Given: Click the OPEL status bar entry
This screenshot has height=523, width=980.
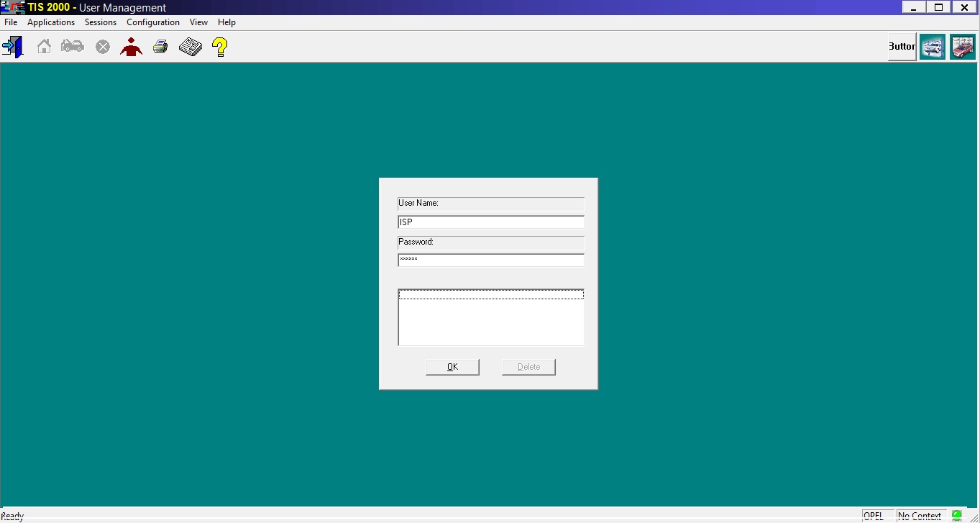Looking at the screenshot, I should [879, 516].
